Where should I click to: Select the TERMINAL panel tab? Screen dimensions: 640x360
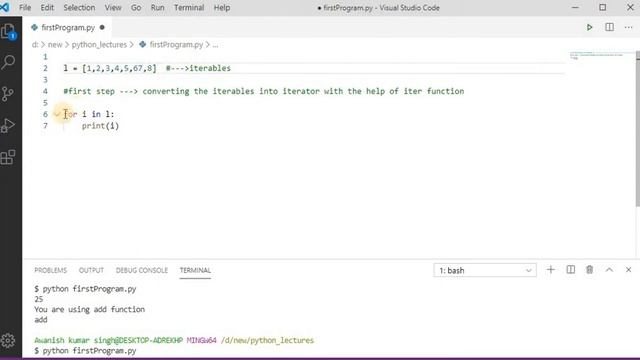(195, 270)
